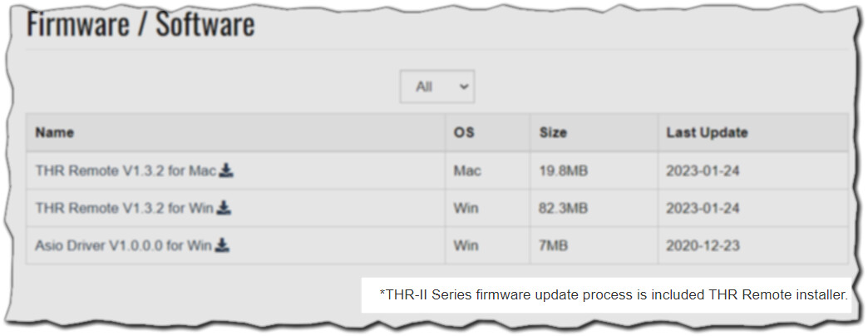
Task: Open the All filter dropdown
Action: tap(436, 86)
